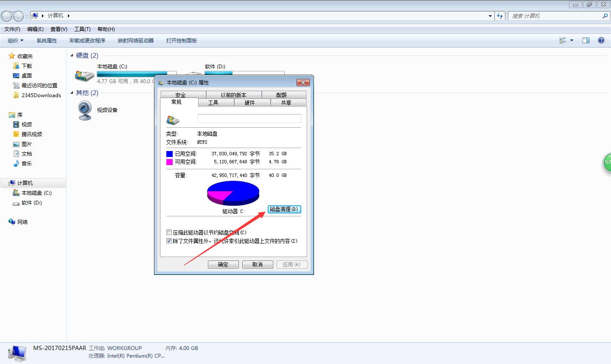Image resolution: width=611 pixels, height=364 pixels.
Task: Open the Pictures library icon (图片)
Action: [16, 144]
